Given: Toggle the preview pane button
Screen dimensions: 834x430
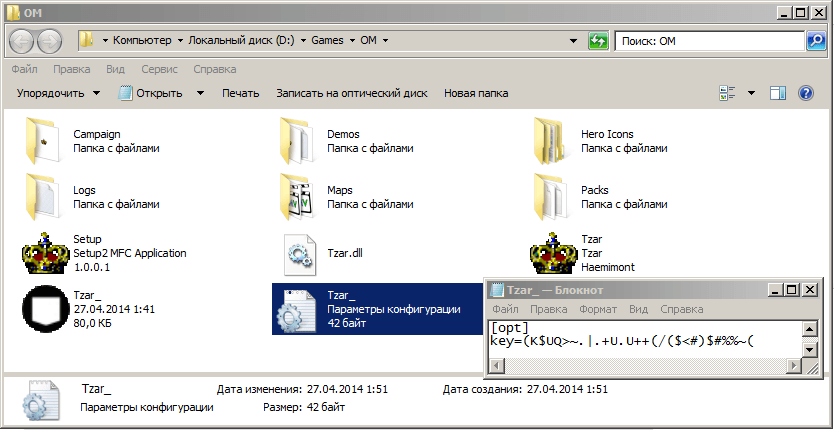Looking at the screenshot, I should [x=778, y=93].
